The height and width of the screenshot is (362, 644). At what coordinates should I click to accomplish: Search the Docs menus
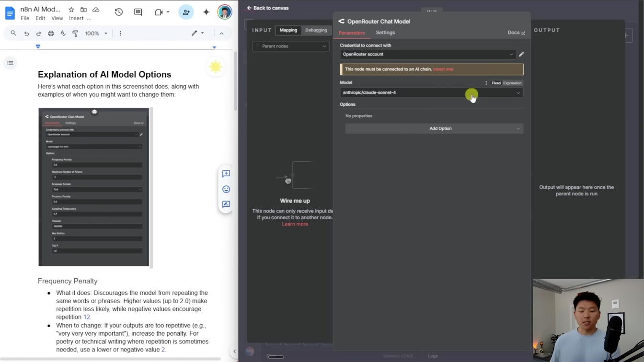coord(13,34)
